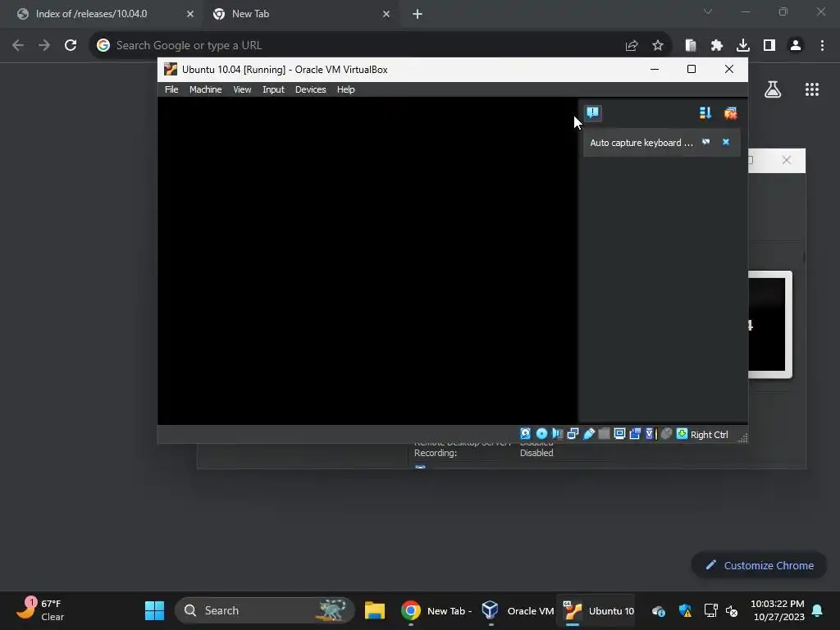This screenshot has width=840, height=630.
Task: Click the taskbar Search box
Action: (x=265, y=610)
